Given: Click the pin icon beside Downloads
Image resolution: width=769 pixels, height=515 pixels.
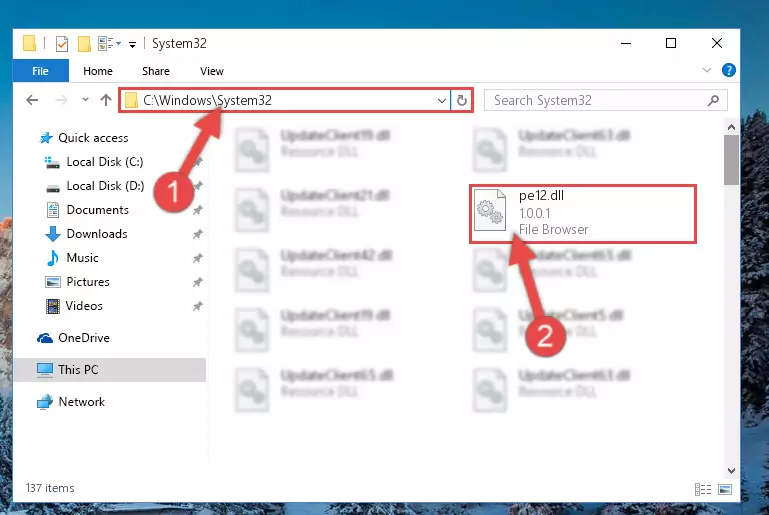Looking at the screenshot, I should pos(197,234).
